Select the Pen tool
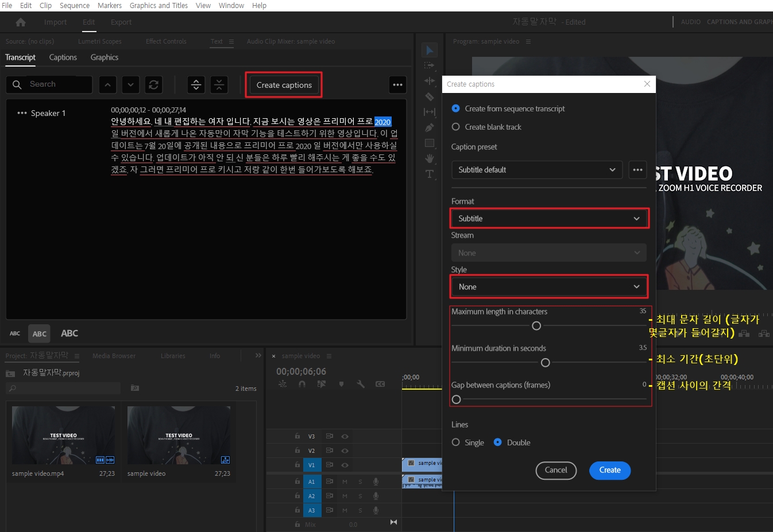 pyautogui.click(x=430, y=127)
